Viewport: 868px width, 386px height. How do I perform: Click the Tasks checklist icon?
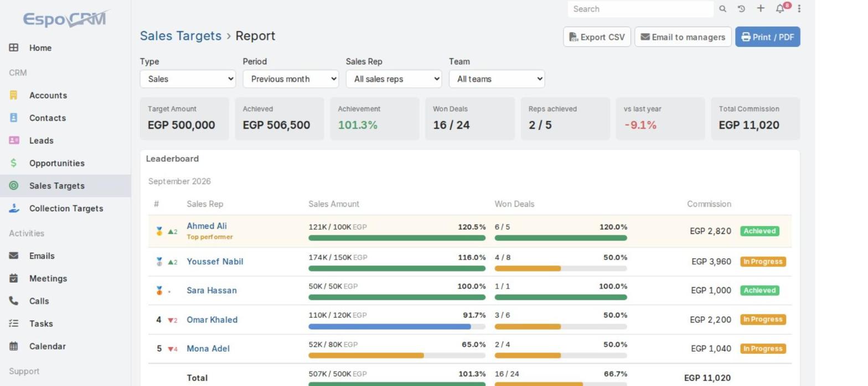point(14,324)
